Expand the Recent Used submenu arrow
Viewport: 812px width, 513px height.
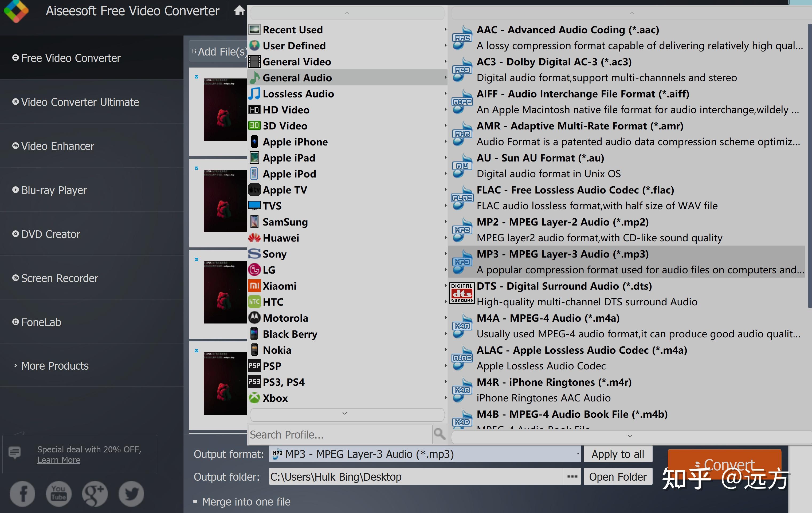[445, 30]
